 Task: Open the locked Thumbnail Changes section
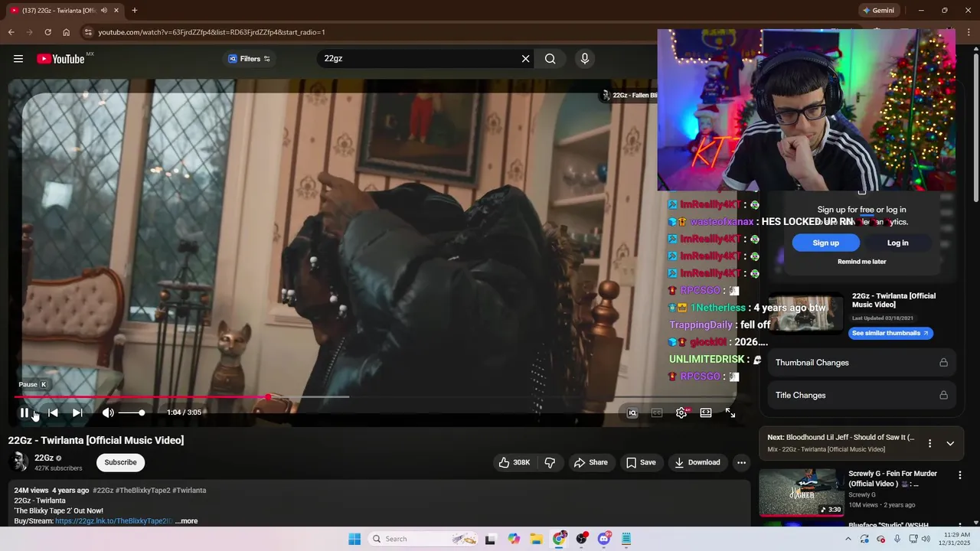(x=861, y=363)
